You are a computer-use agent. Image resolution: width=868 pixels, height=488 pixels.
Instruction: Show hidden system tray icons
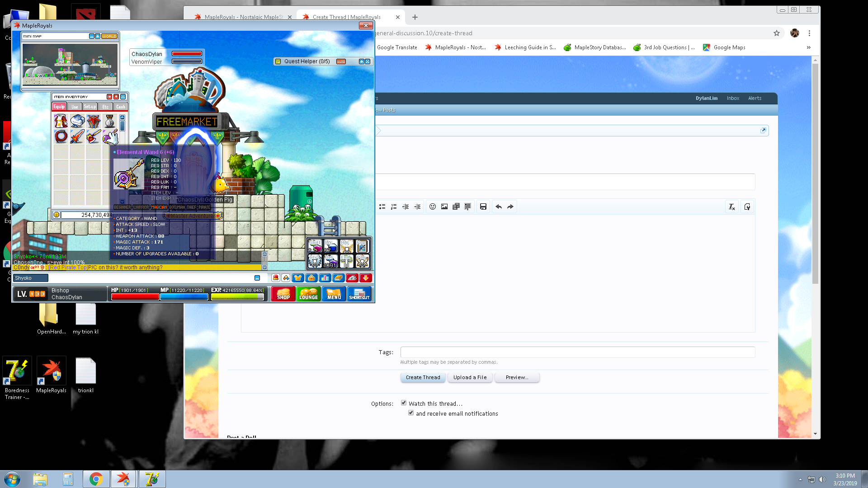point(800,479)
